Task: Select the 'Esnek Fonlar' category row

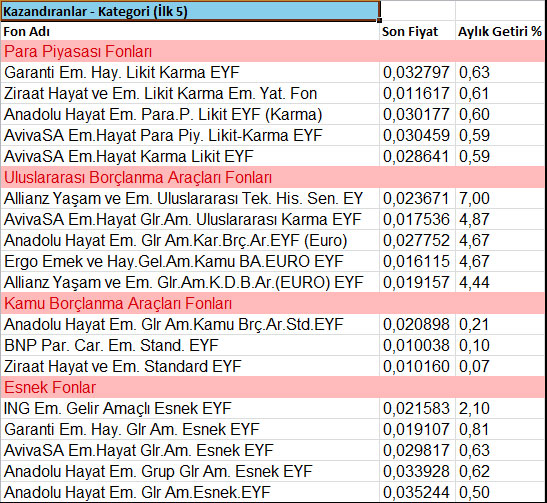Action: tap(273, 387)
